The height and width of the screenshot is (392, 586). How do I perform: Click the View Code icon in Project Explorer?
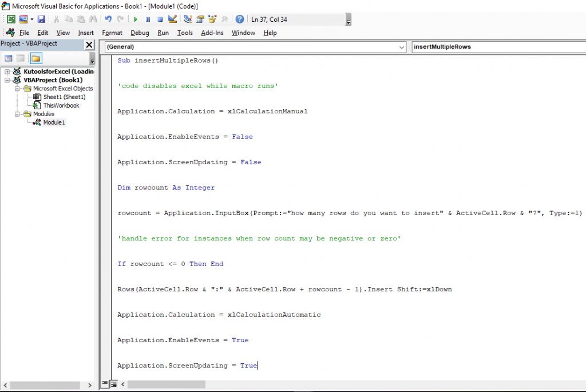[x=9, y=58]
